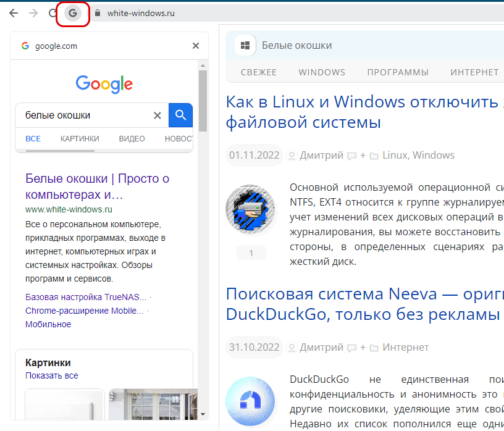Clear the search query белые окошки
The image size is (504, 431).
tap(157, 115)
